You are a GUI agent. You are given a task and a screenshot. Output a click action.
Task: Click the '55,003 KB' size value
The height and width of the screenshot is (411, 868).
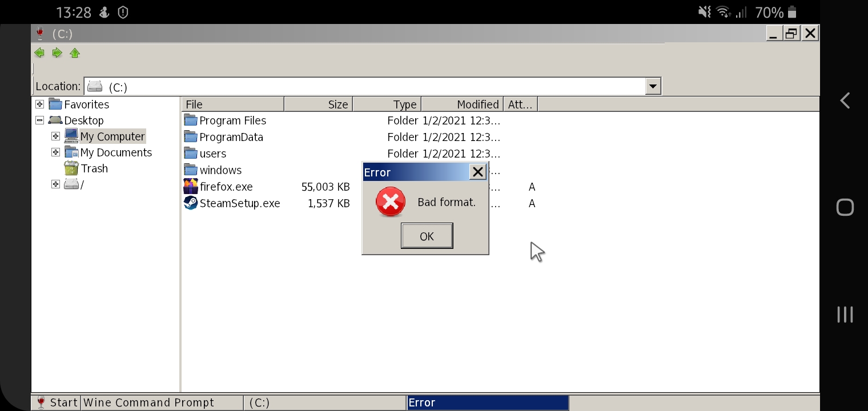[325, 187]
